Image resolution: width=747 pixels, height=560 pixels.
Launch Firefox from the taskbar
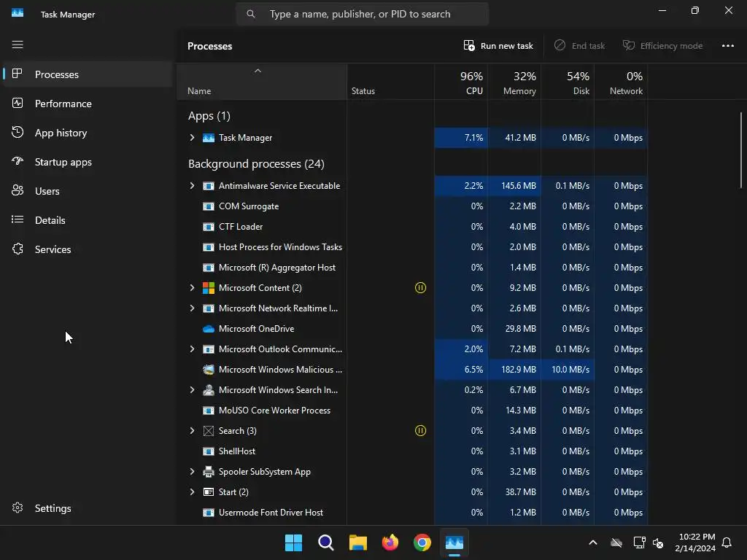390,542
